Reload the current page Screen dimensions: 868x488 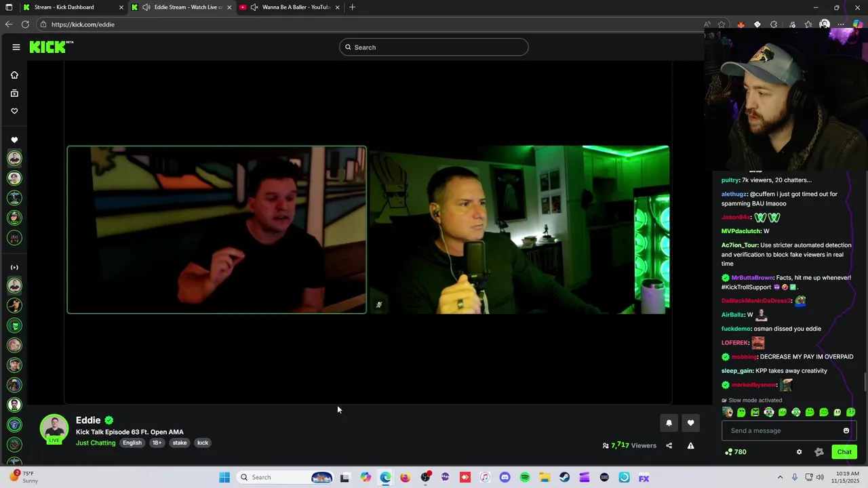25,24
